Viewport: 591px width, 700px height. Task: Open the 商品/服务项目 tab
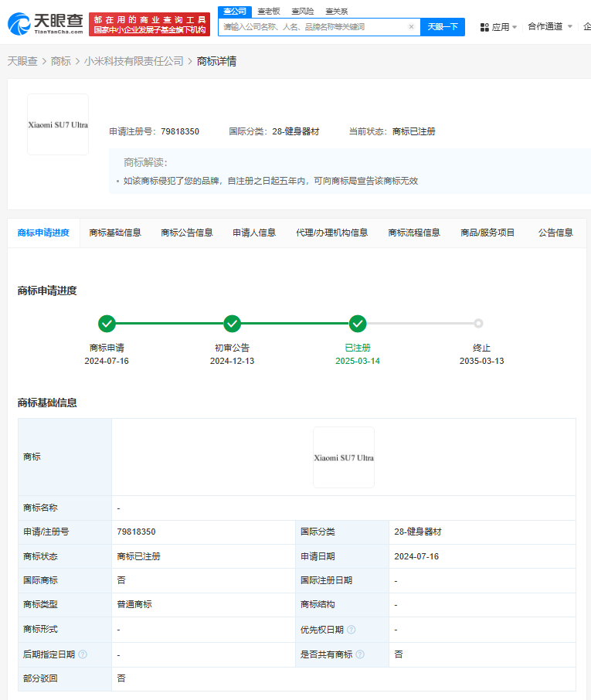click(487, 233)
